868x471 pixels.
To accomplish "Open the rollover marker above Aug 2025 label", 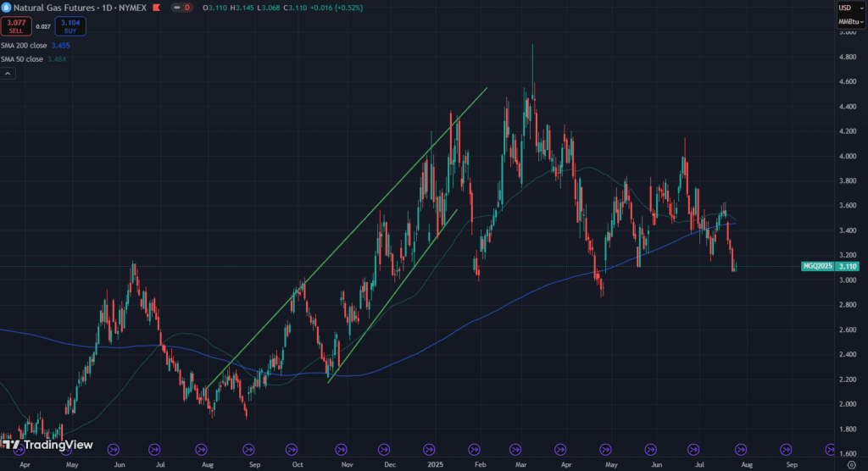I will click(741, 450).
